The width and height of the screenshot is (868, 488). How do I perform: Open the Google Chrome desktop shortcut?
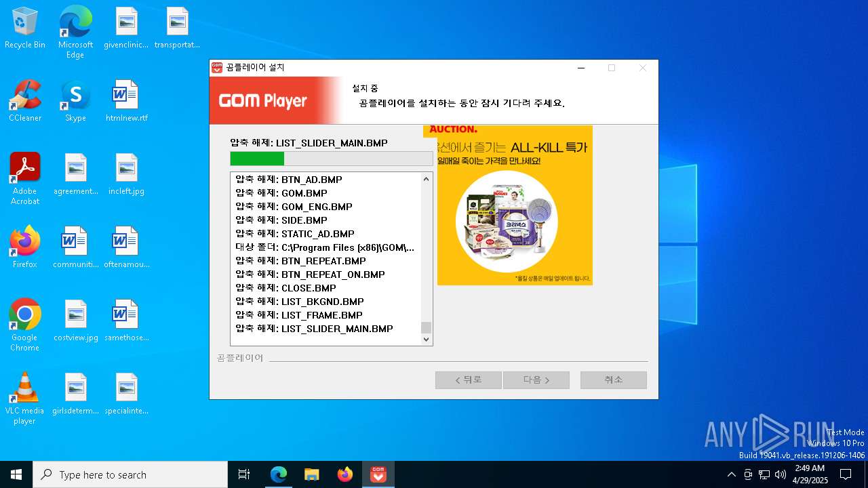[x=25, y=325]
